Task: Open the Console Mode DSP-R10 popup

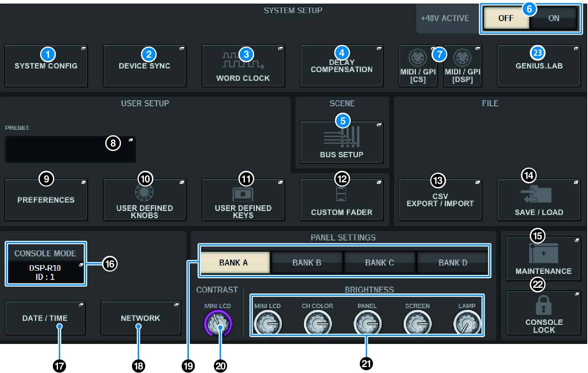Action: [x=45, y=273]
